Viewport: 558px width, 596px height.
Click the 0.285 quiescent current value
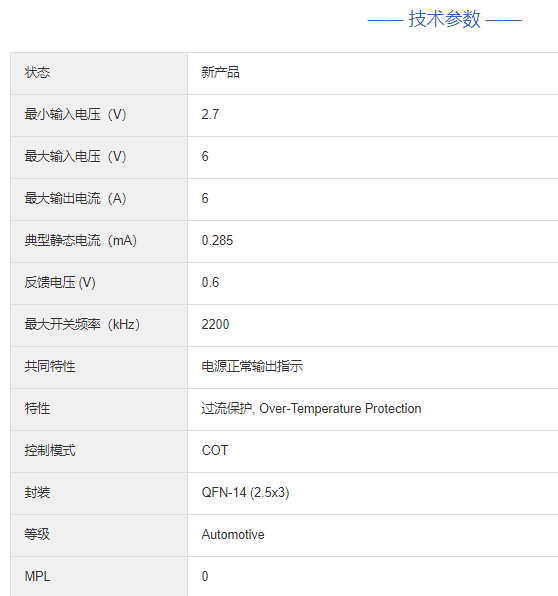[217, 240]
